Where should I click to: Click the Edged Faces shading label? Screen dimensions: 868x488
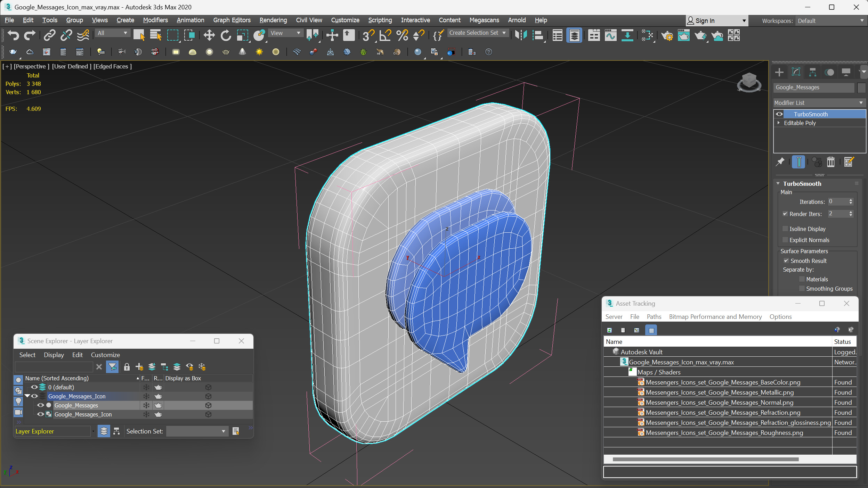(x=113, y=66)
